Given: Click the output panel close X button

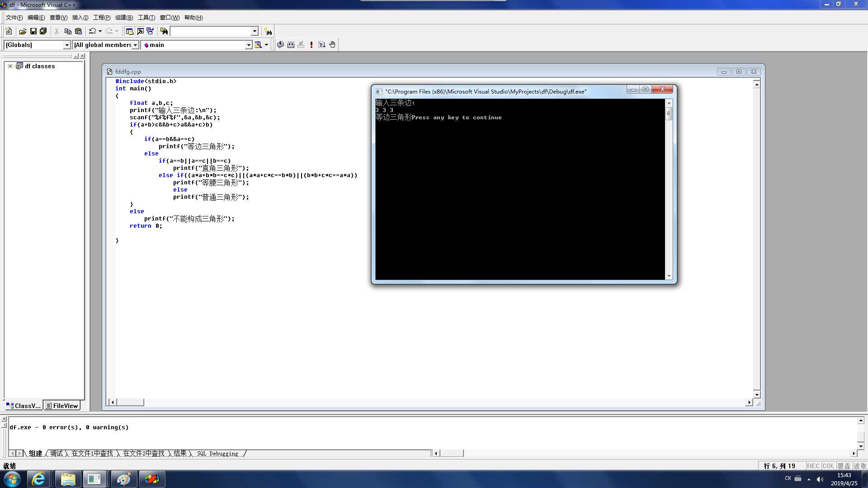Looking at the screenshot, I should coord(4,419).
